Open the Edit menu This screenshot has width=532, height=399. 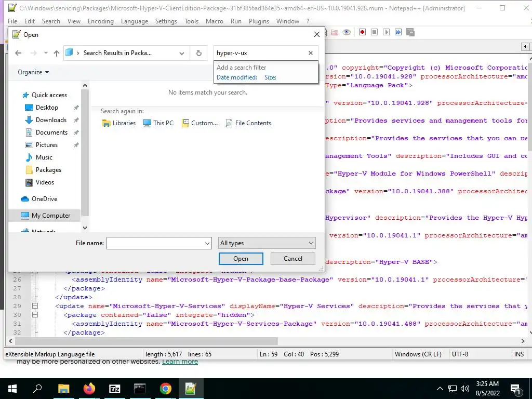click(x=30, y=21)
